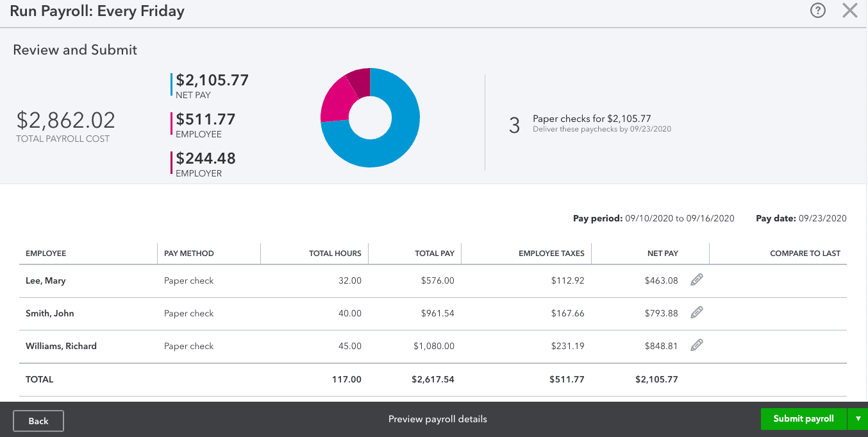Click the TOTAL row label
Image resolution: width=868 pixels, height=437 pixels.
pyautogui.click(x=40, y=379)
